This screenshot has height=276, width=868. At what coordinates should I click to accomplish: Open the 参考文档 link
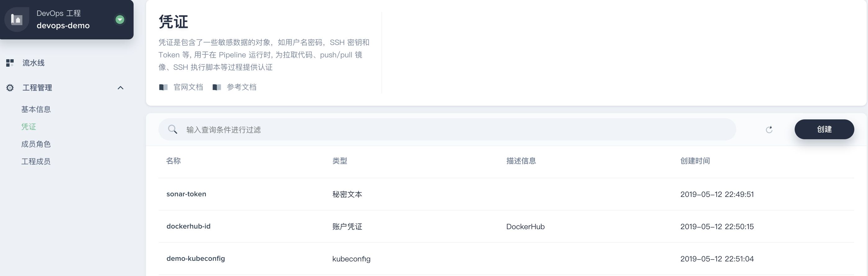tap(242, 87)
